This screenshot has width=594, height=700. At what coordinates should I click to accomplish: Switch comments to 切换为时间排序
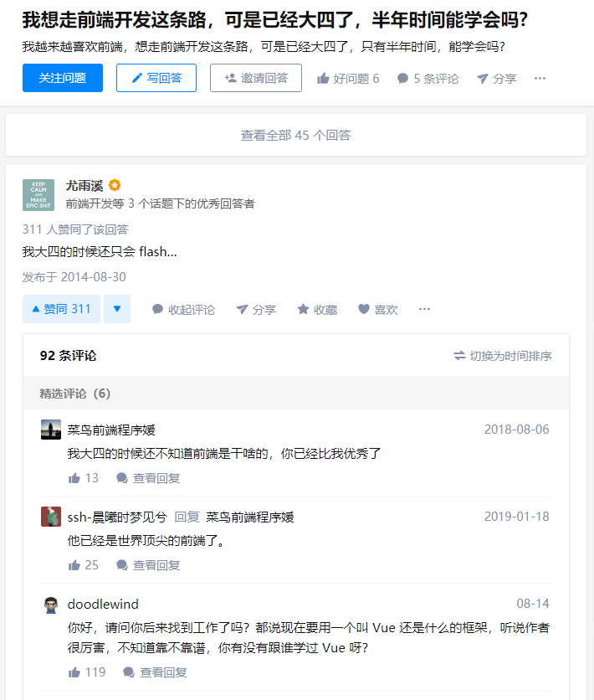coord(503,356)
